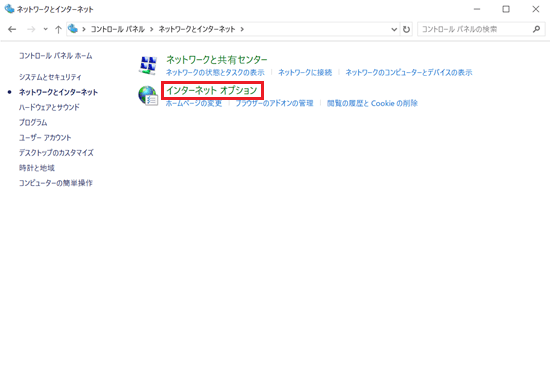Click the Internet Options globe icon
This screenshot has width=550, height=373.
(x=148, y=96)
